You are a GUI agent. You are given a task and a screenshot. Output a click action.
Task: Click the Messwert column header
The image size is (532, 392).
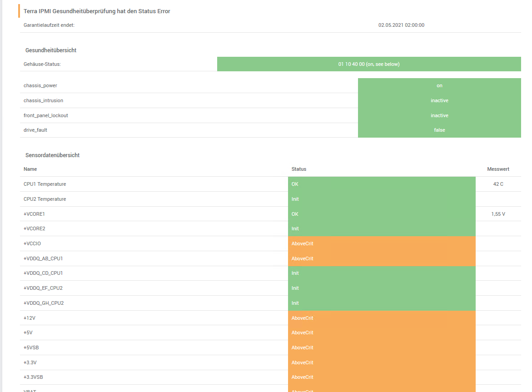(498, 169)
